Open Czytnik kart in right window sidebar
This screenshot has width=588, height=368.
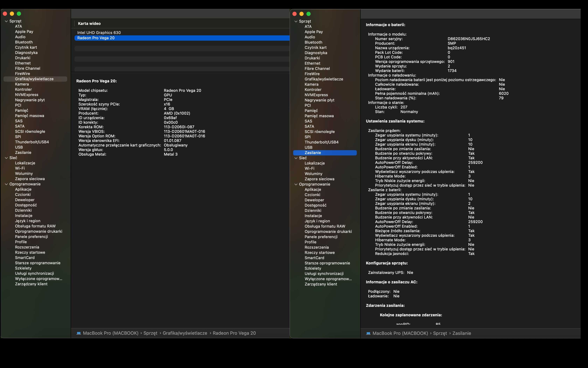point(315,47)
